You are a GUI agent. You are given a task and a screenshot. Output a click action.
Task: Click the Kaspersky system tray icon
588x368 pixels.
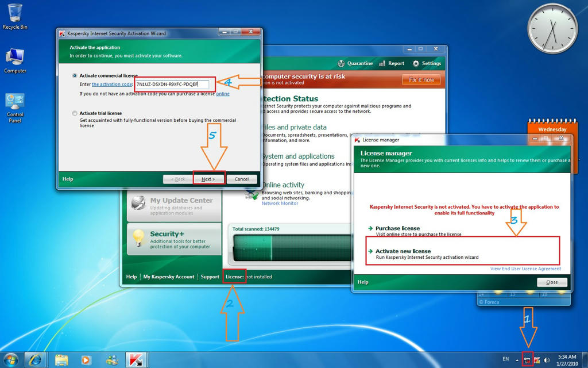point(537,360)
